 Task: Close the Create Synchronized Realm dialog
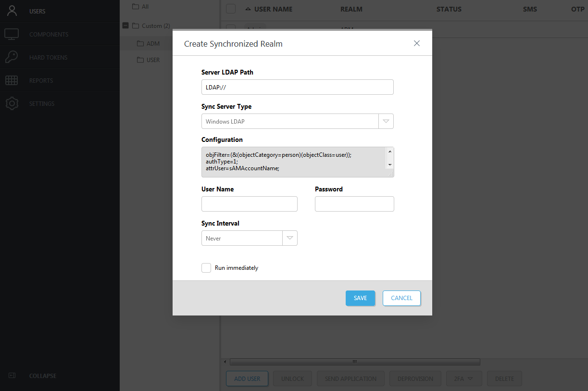[x=417, y=43]
